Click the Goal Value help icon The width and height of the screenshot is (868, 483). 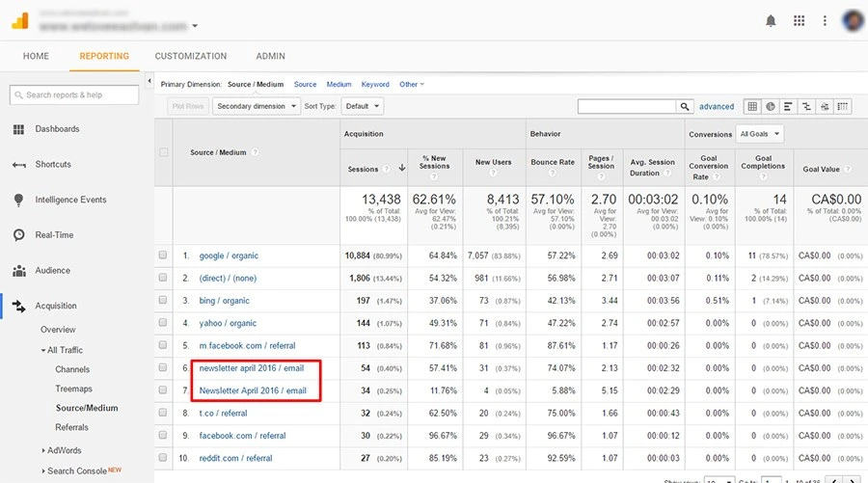pyautogui.click(x=848, y=169)
